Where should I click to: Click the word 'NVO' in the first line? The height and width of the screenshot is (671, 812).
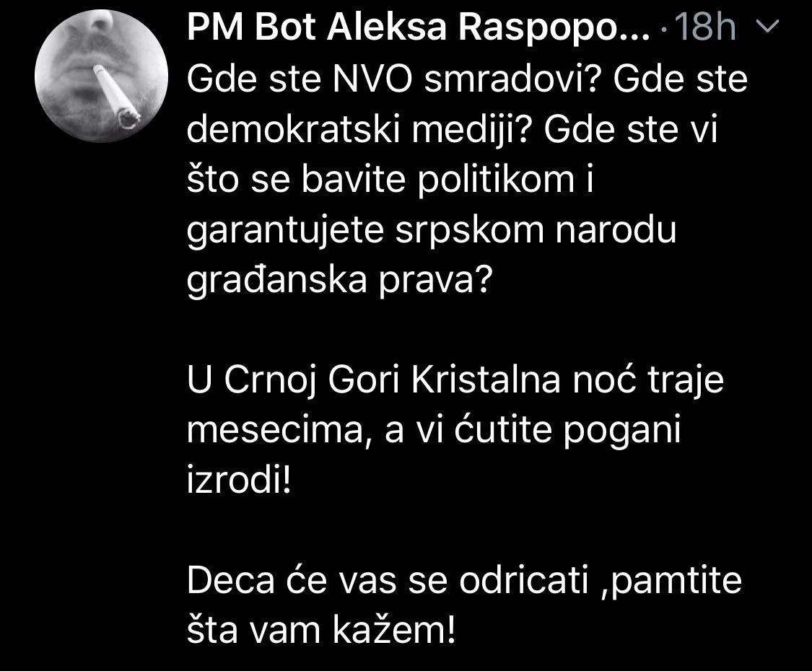(372, 79)
